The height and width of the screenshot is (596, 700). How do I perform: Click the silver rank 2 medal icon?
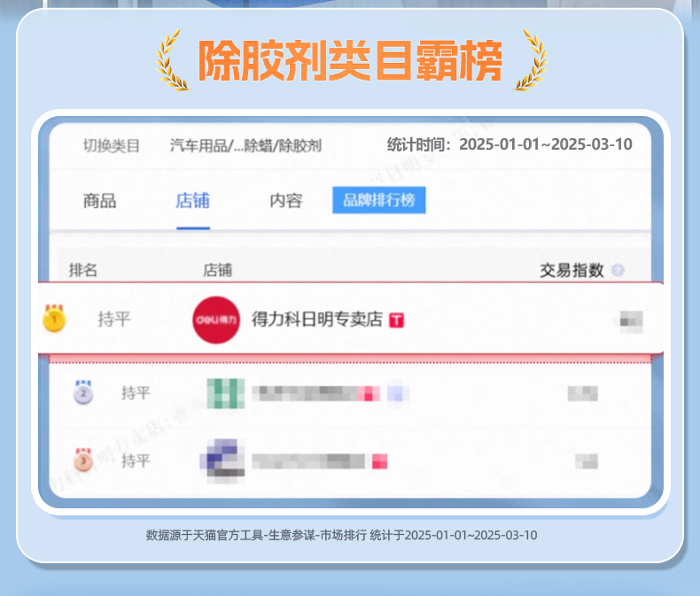point(83,392)
